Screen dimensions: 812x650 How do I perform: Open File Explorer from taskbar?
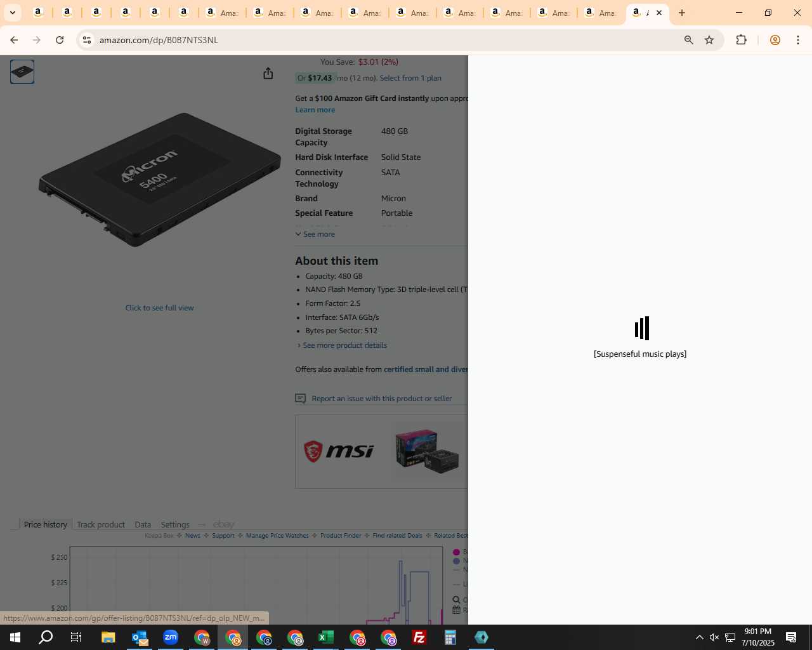point(108,637)
